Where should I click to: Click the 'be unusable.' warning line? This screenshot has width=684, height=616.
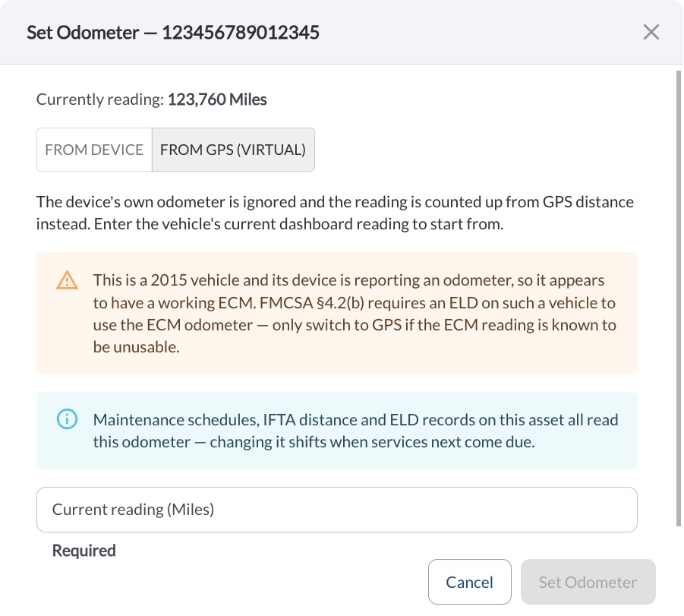tap(137, 347)
